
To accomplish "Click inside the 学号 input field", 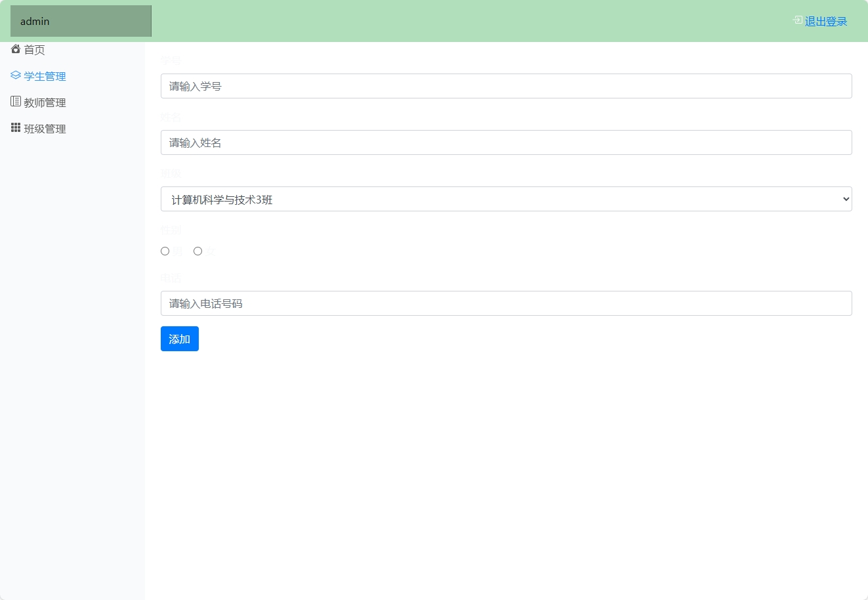I will [x=505, y=85].
